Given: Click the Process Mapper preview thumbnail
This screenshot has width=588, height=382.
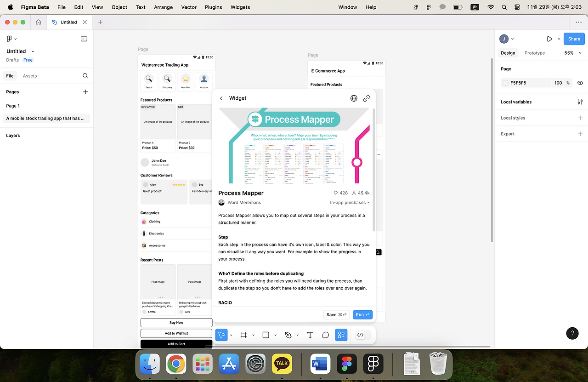Looking at the screenshot, I should 294,146.
